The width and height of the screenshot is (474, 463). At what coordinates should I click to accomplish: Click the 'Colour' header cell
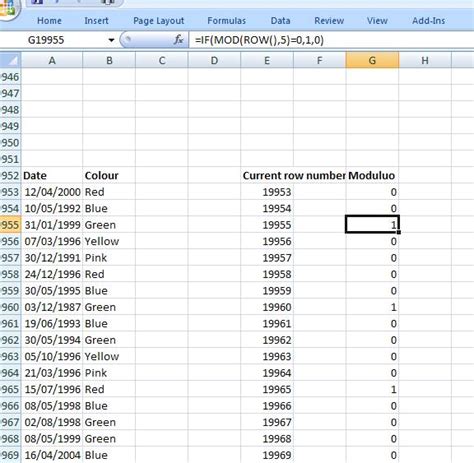(x=109, y=176)
